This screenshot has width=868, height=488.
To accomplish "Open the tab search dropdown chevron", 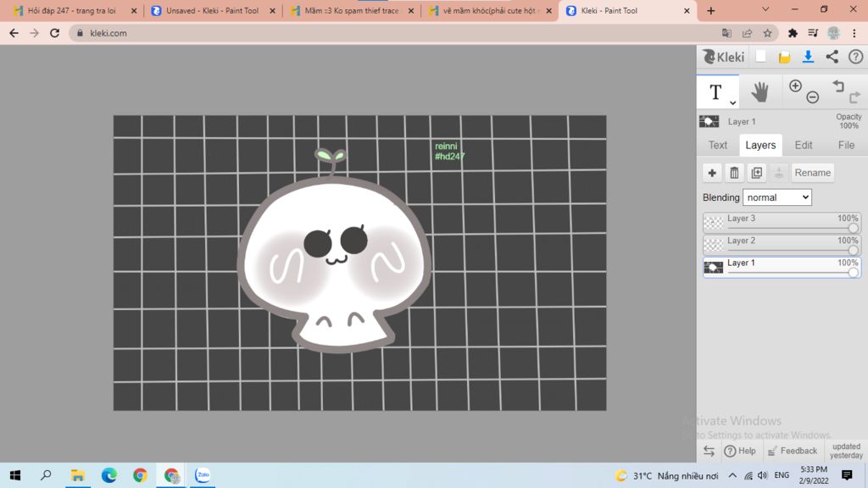I will [x=765, y=9].
